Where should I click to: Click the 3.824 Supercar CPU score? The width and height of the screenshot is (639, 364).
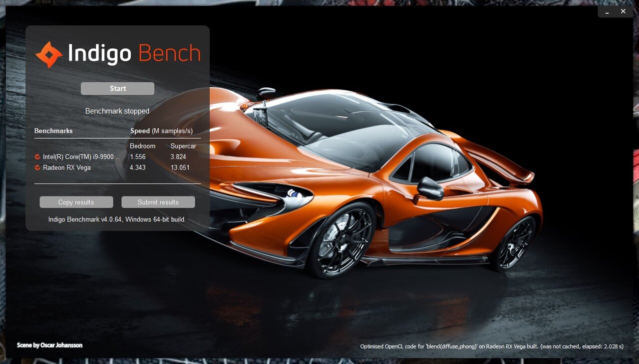click(x=179, y=157)
